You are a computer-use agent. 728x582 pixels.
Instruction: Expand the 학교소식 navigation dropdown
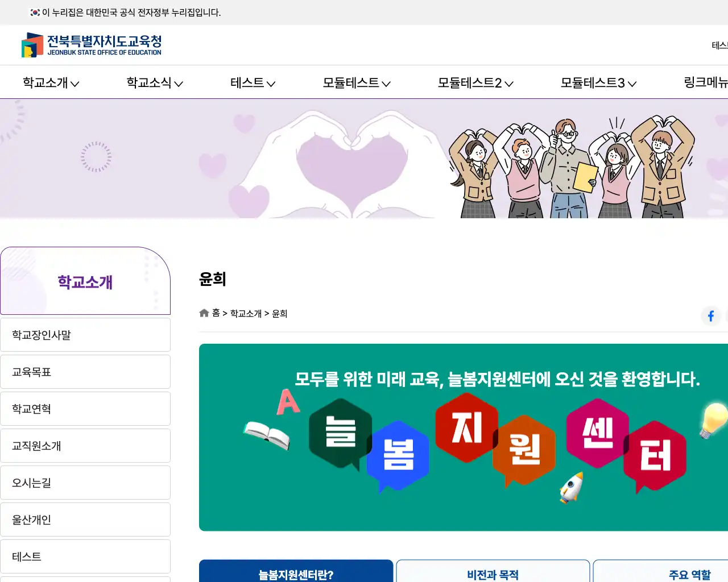click(x=155, y=82)
